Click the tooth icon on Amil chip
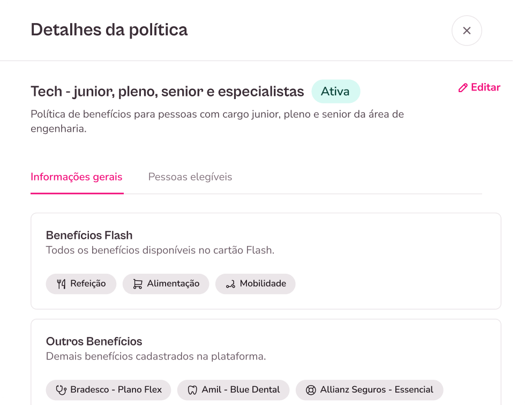 (x=192, y=390)
